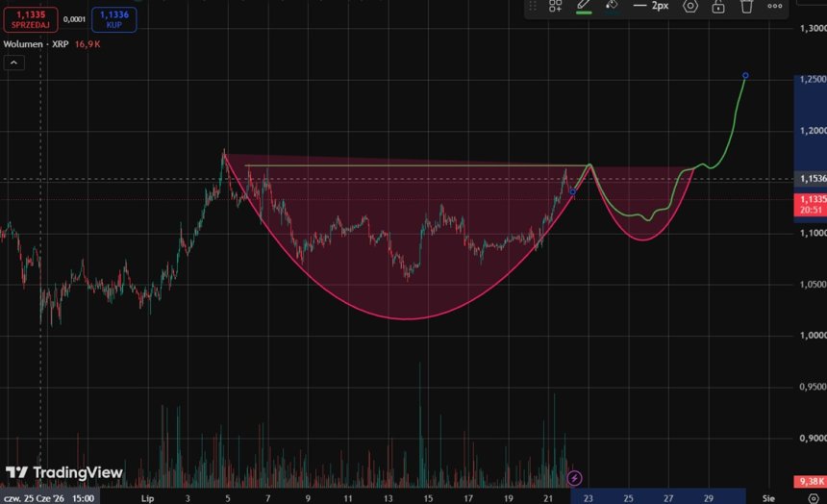The height and width of the screenshot is (504, 827).
Task: Click the 1,0500 price axis label
Action: (x=813, y=284)
